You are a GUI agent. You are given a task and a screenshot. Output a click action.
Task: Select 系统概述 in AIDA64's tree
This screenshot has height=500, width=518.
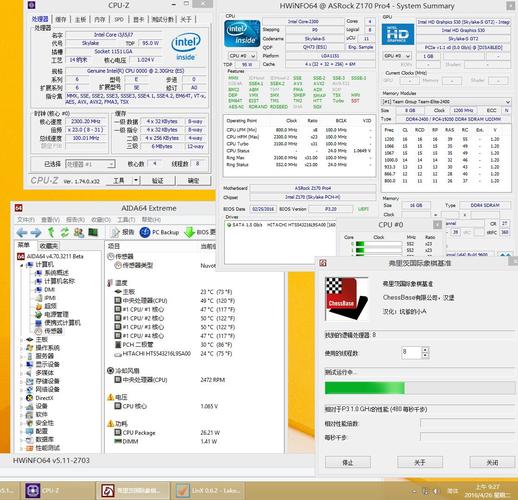point(51,273)
